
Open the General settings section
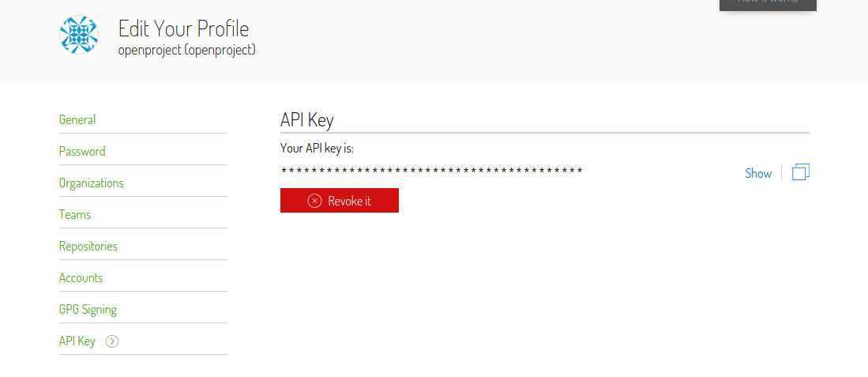77,120
